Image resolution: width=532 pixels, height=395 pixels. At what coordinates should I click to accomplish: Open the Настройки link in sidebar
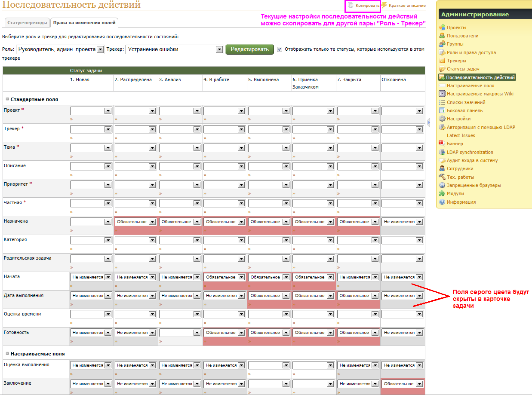point(458,119)
